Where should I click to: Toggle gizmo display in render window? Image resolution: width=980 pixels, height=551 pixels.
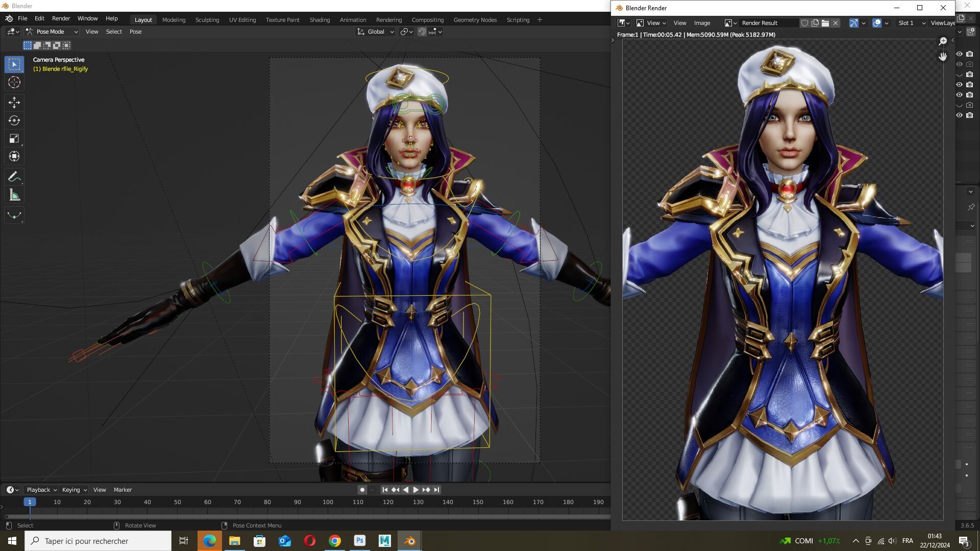853,23
